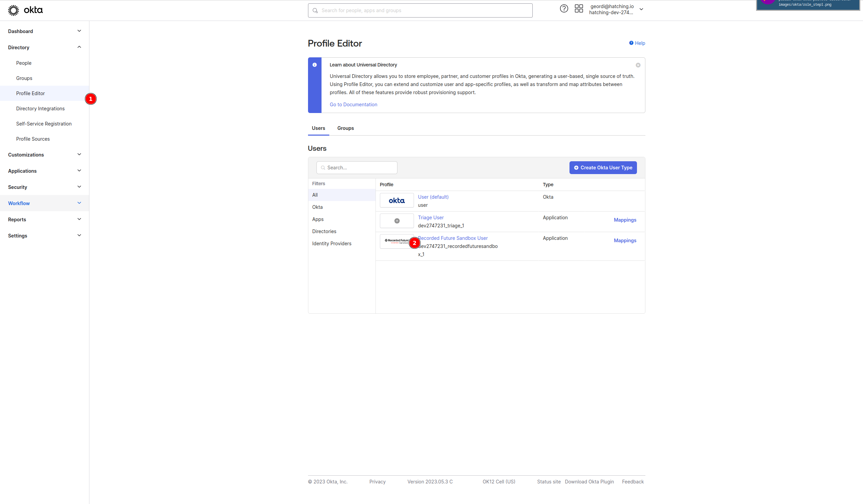Open the Go to Documentation link

click(353, 105)
